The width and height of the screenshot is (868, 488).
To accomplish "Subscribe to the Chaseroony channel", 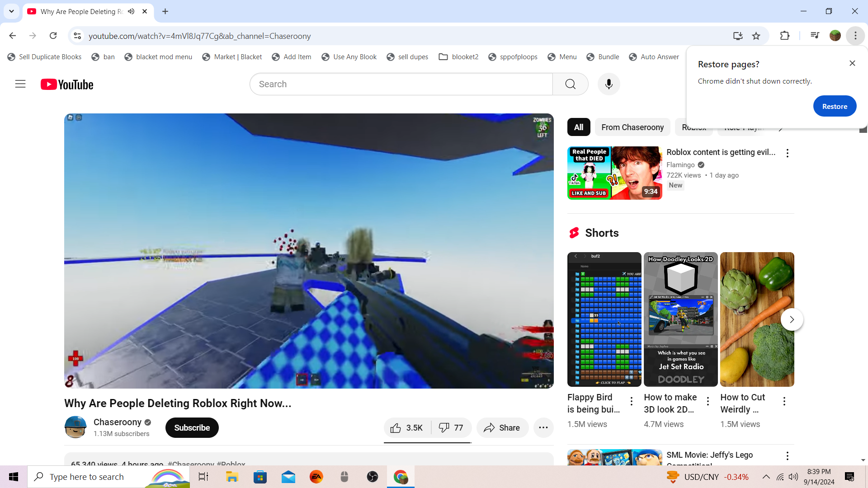I will pyautogui.click(x=192, y=427).
